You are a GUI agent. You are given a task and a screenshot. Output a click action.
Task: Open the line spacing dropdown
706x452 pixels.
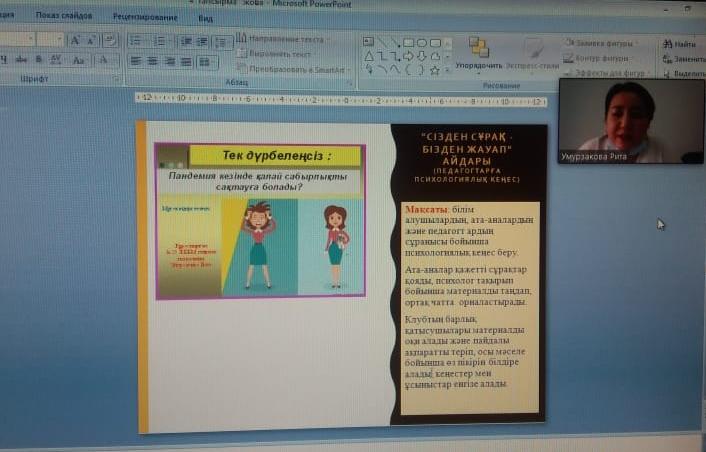coord(222,42)
